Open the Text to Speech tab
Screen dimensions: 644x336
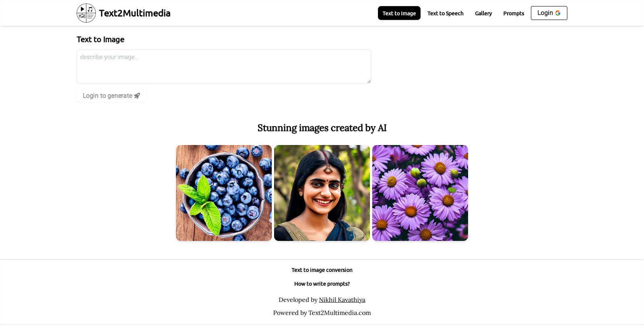(x=445, y=13)
